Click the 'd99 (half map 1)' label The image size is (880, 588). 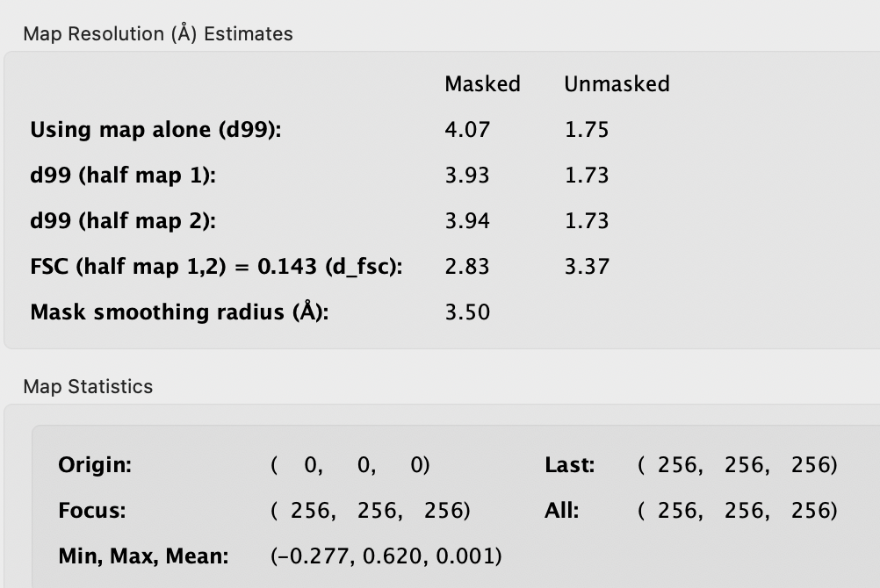pos(123,176)
